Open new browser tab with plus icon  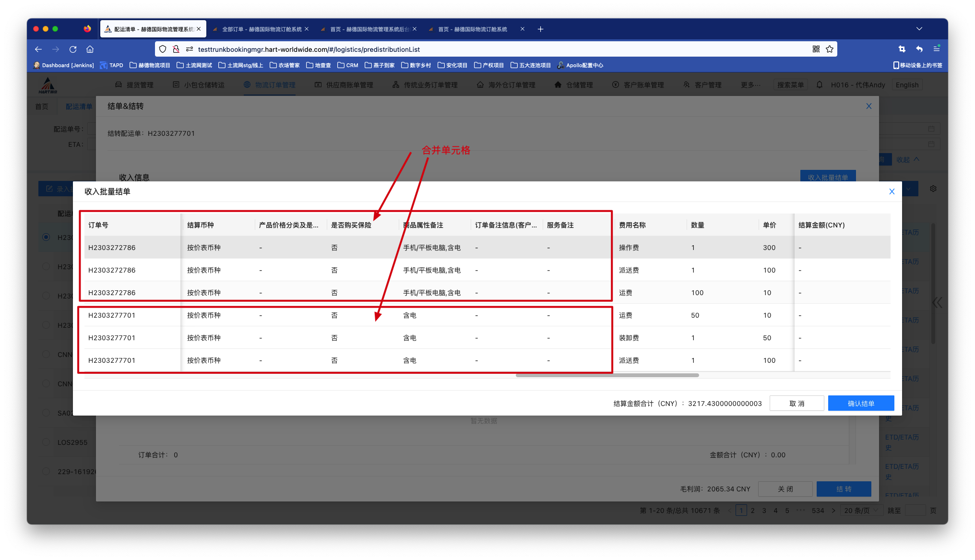(540, 29)
